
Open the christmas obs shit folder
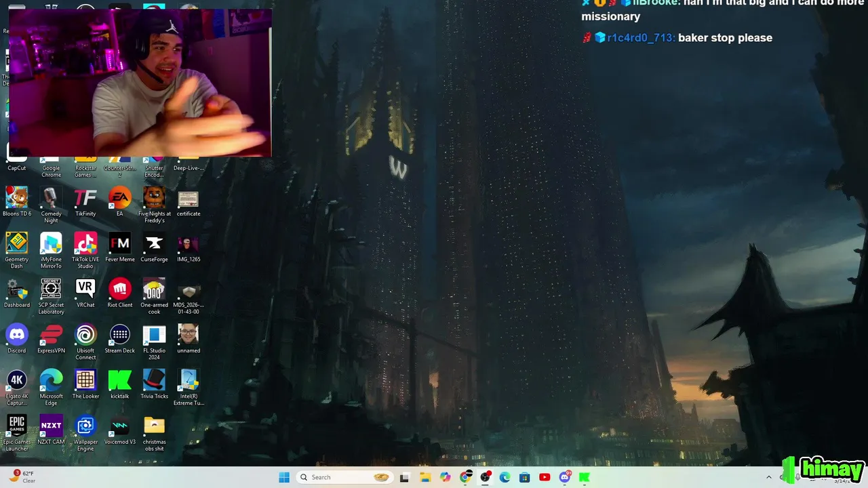(154, 426)
